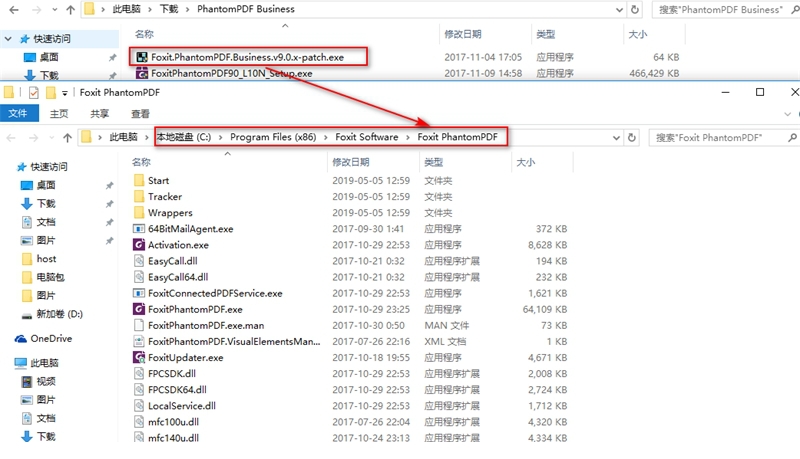Open recent locations dropdown in PhantomPDF Business window
Screen dimensions: 800x459
(55, 10)
